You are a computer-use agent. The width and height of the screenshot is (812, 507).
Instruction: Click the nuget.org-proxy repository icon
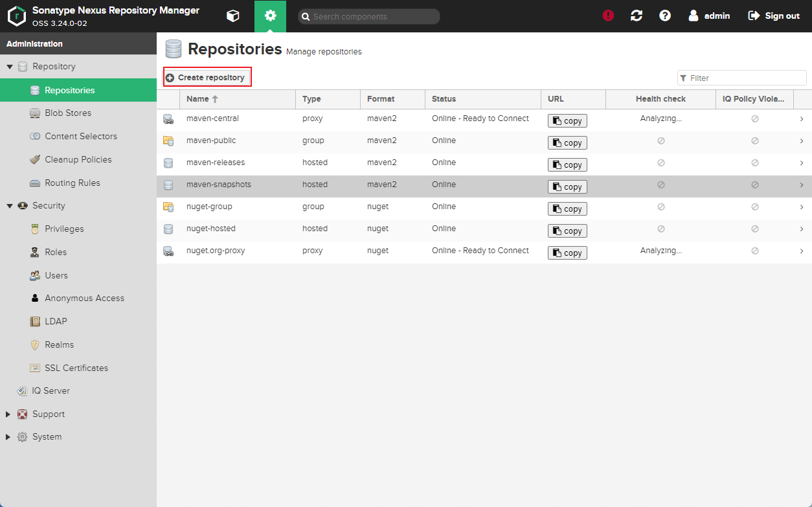point(168,251)
